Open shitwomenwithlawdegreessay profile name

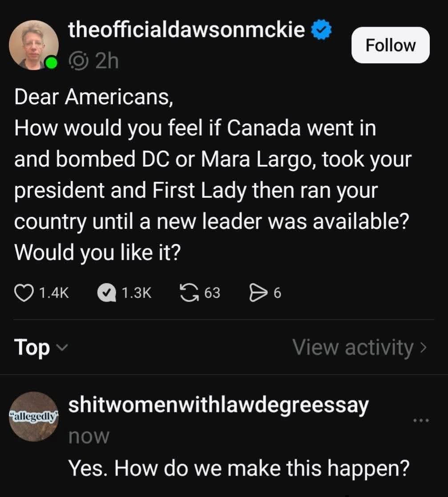point(218,405)
